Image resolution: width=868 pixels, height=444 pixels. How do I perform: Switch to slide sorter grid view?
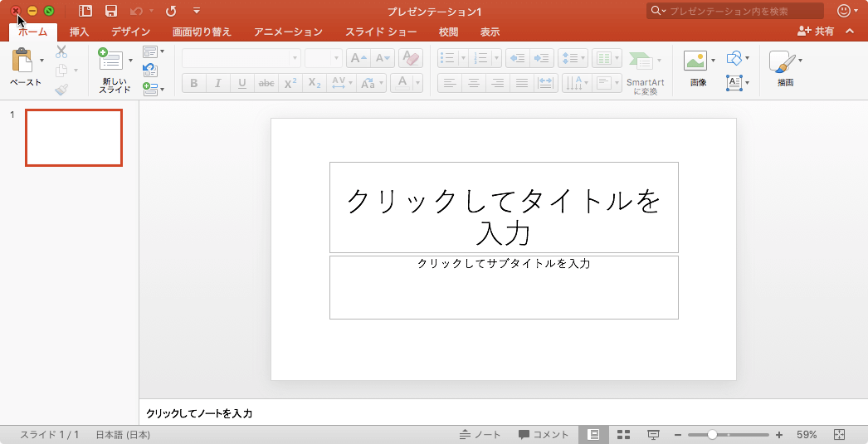(623, 435)
